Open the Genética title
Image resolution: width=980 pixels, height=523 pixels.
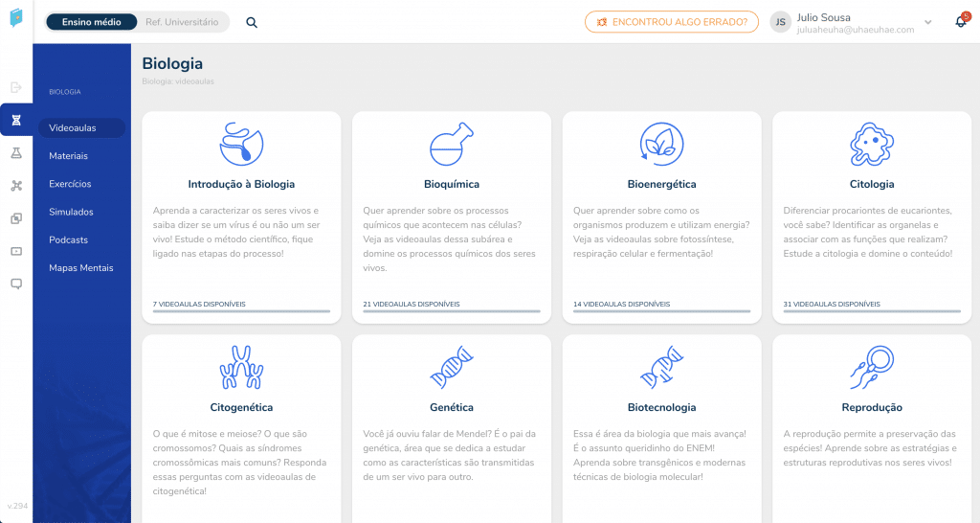coord(452,407)
